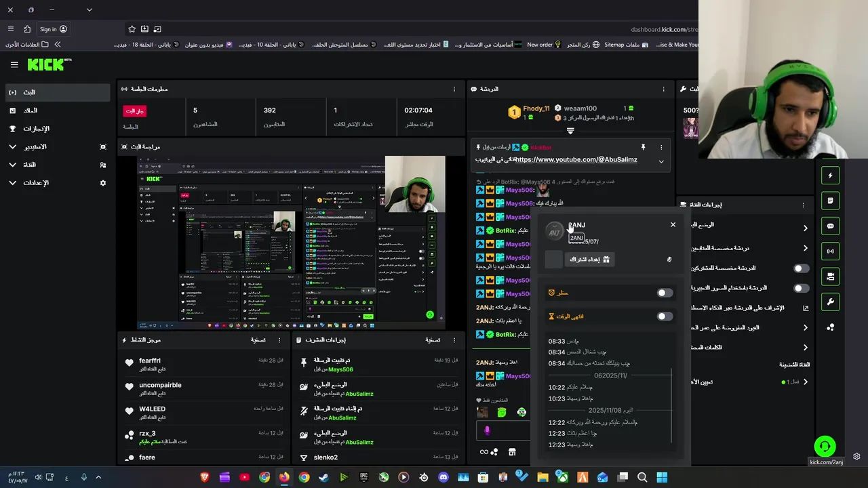The height and width of the screenshot is (488, 868).
Task: Open the Kick hamburger menu
Action: 14,64
